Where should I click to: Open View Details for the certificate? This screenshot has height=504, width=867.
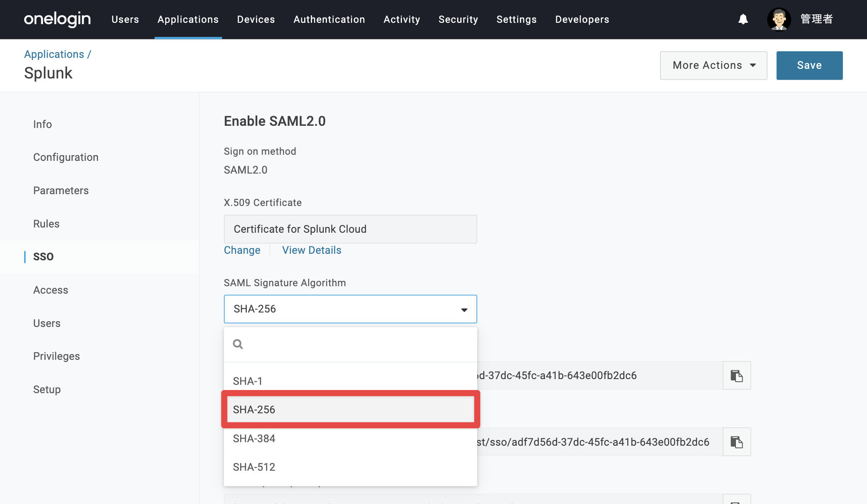click(x=312, y=250)
